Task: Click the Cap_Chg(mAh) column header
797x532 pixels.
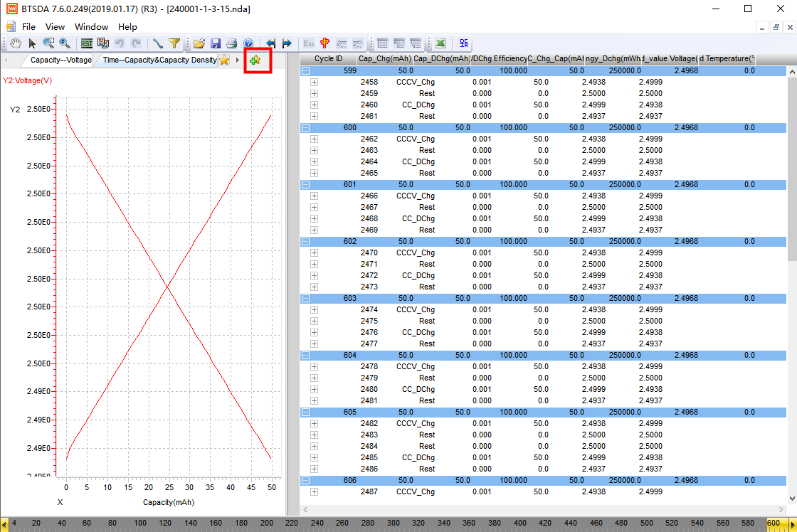Action: click(385, 59)
